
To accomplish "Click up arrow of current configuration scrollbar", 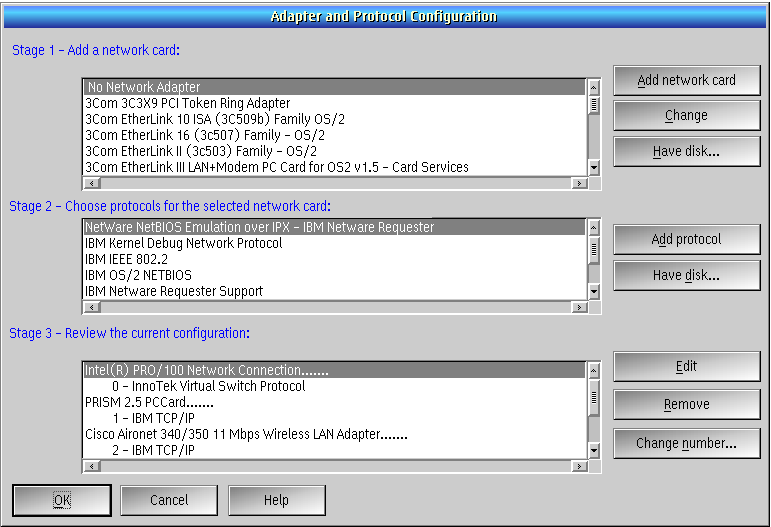I will (594, 371).
